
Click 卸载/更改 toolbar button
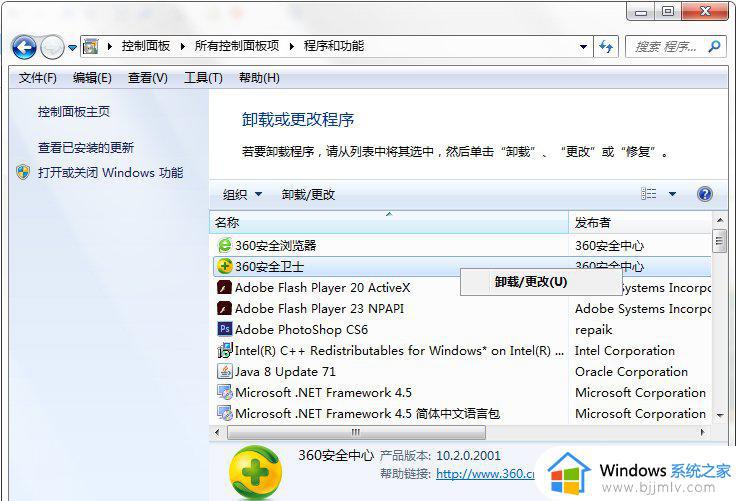[x=308, y=194]
